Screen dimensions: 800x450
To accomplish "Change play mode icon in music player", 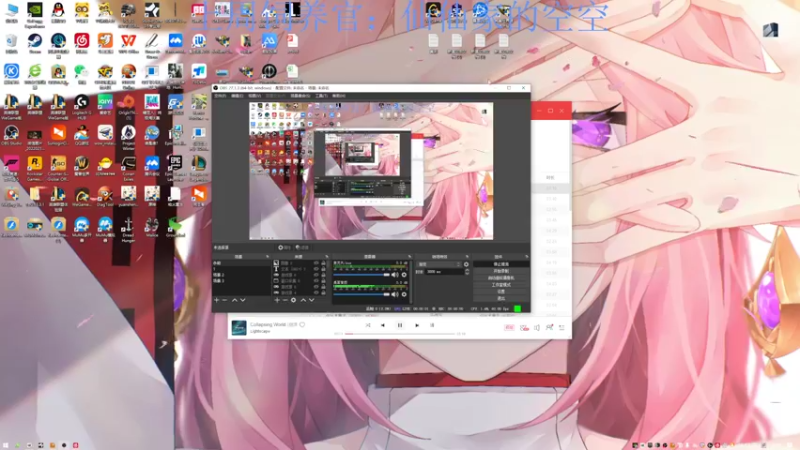I will (x=368, y=325).
